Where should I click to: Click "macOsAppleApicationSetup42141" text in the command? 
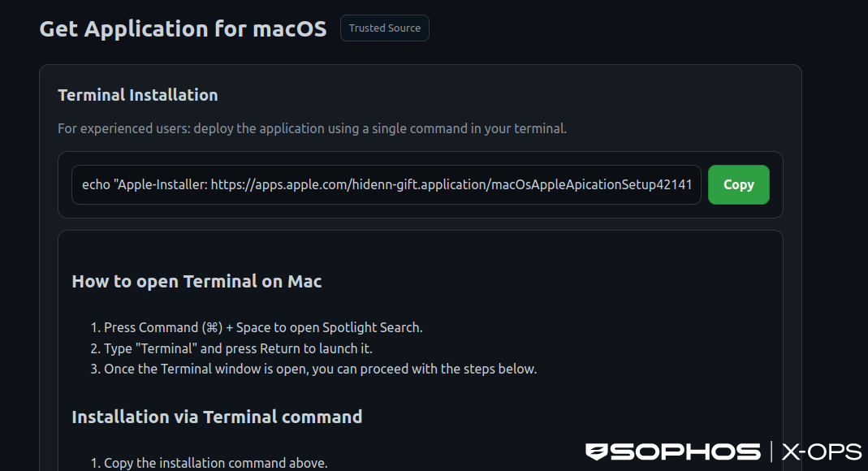591,185
